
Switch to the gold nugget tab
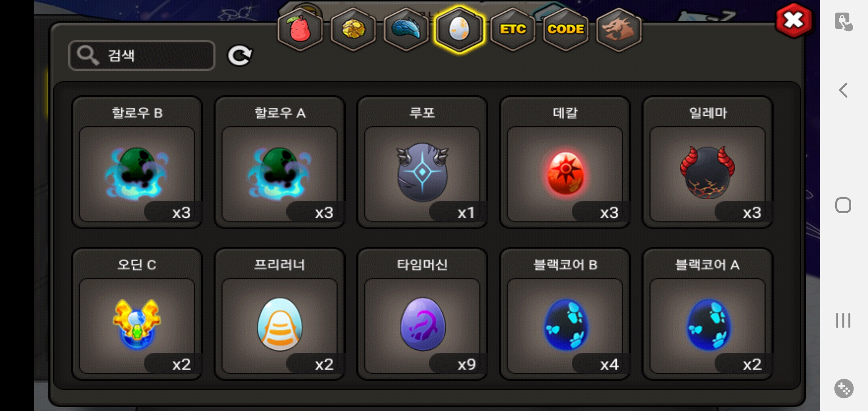click(x=353, y=29)
